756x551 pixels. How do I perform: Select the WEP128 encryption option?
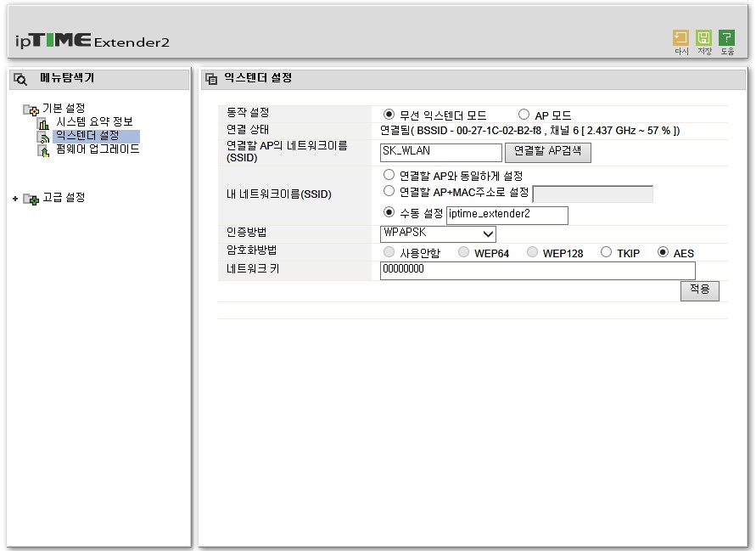(532, 252)
